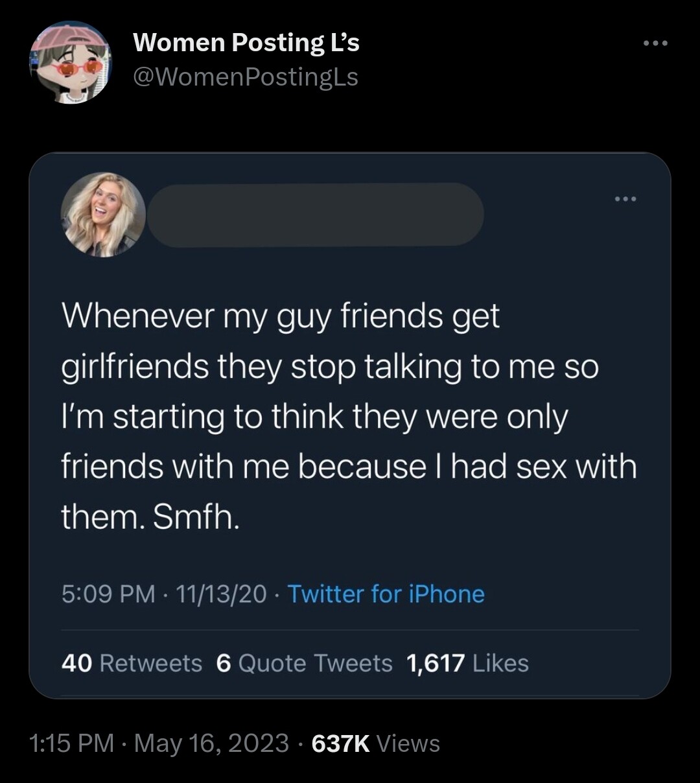View the 1,617 Likes list
Image resolution: width=700 pixels, height=783 pixels.
point(467,663)
